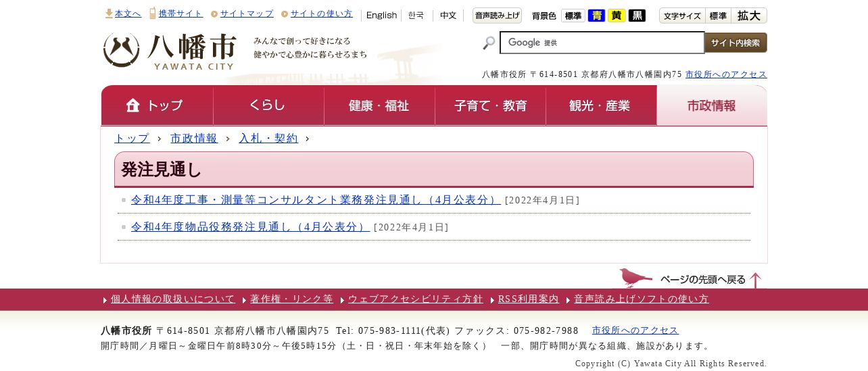The image size is (868, 371).
Task: Open the 携帯サイト link
Action: point(180,14)
